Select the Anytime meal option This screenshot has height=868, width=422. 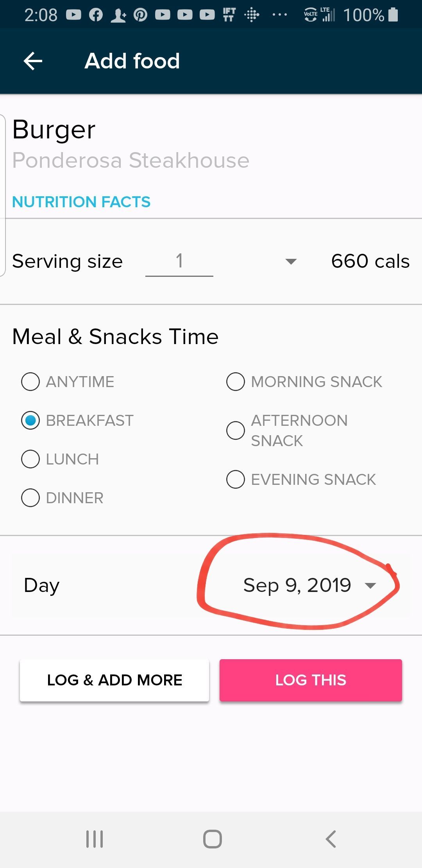tap(30, 382)
